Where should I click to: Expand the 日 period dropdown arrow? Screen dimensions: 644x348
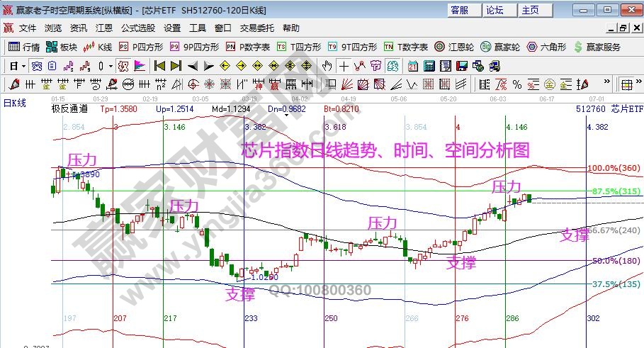[23, 66]
